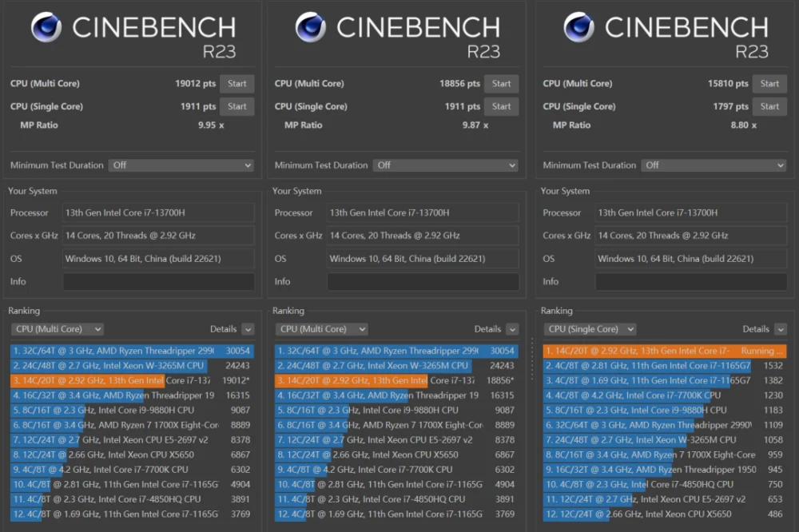Select the highlighted ranking row scoring 18856*
The width and height of the screenshot is (799, 532).
tap(396, 381)
